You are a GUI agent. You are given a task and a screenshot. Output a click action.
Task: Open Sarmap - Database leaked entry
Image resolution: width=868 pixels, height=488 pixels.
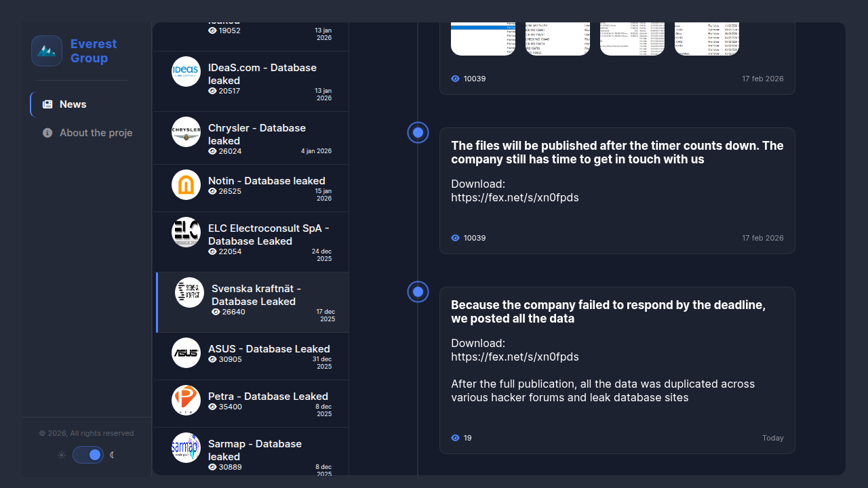[255, 450]
